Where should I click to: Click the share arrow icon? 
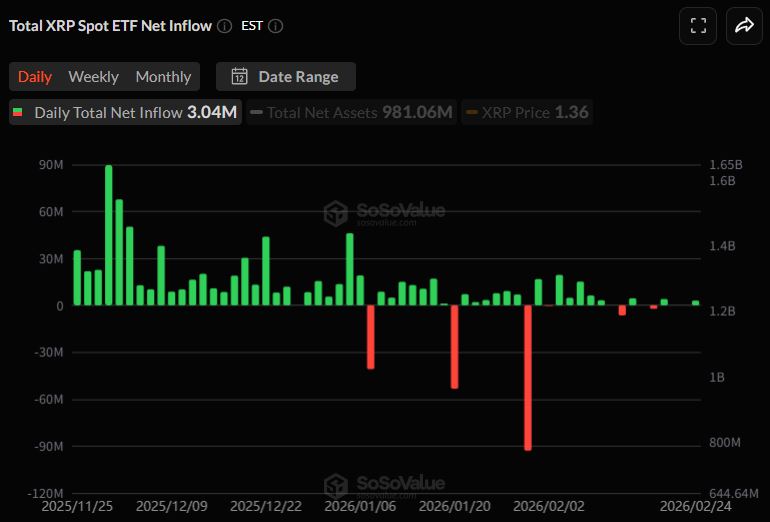[x=744, y=26]
